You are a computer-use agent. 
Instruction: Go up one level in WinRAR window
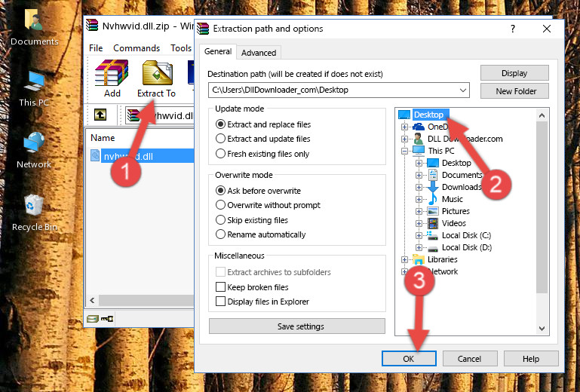coord(100,115)
